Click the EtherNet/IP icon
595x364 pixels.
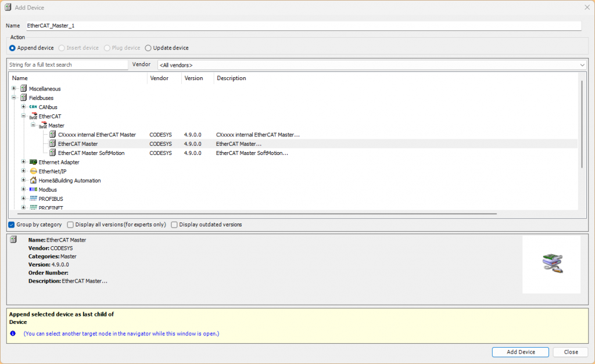pos(33,172)
